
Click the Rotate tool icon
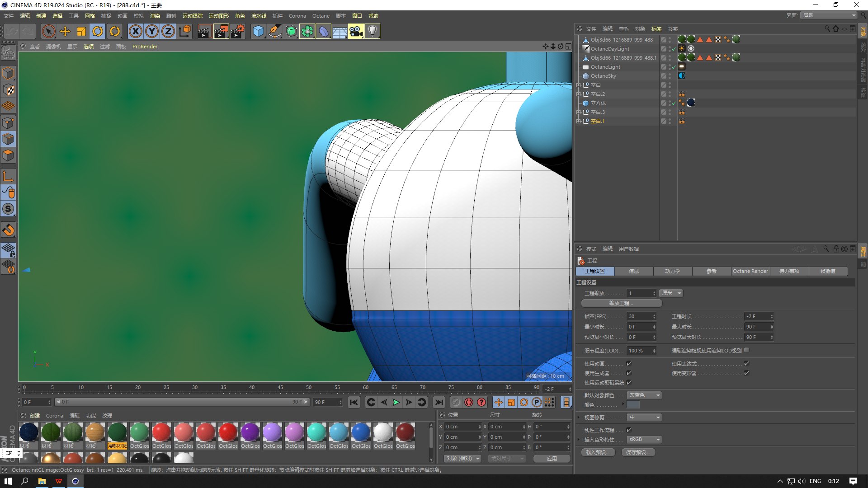[x=98, y=31]
